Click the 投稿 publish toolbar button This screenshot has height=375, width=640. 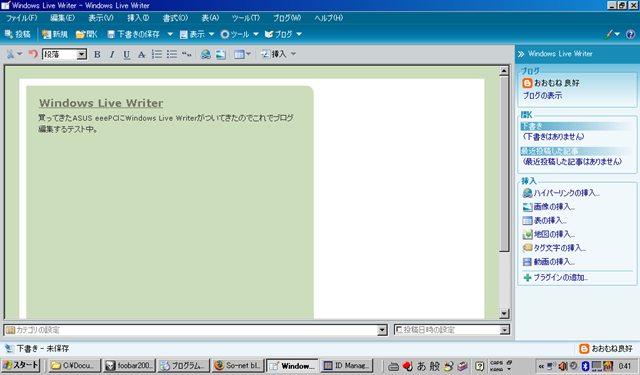click(18, 34)
